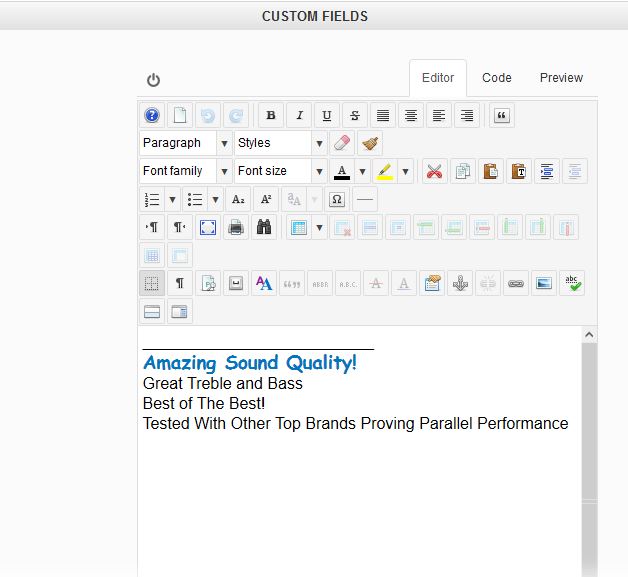Viewport: 628px width, 577px height.
Task: Click the new document icon
Action: (x=180, y=115)
